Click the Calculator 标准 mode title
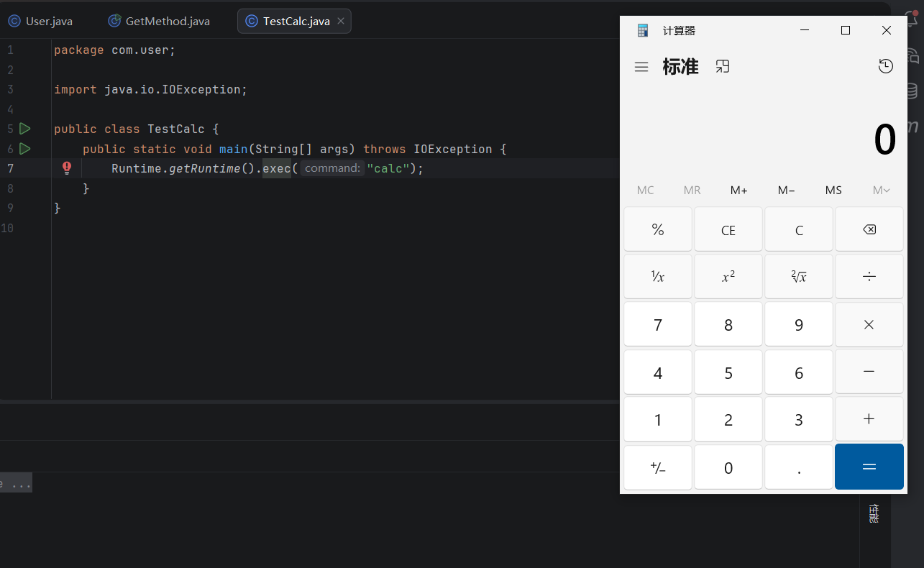 point(680,67)
